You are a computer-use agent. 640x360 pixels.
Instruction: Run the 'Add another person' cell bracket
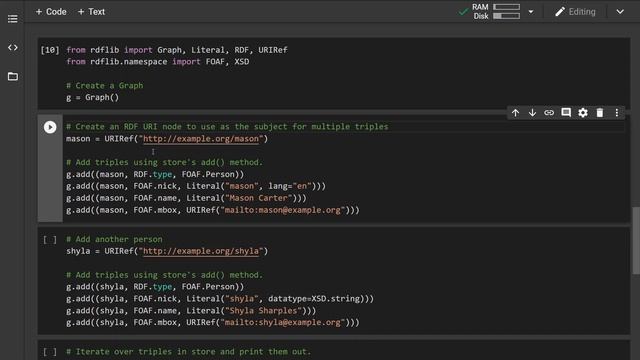[50, 240]
